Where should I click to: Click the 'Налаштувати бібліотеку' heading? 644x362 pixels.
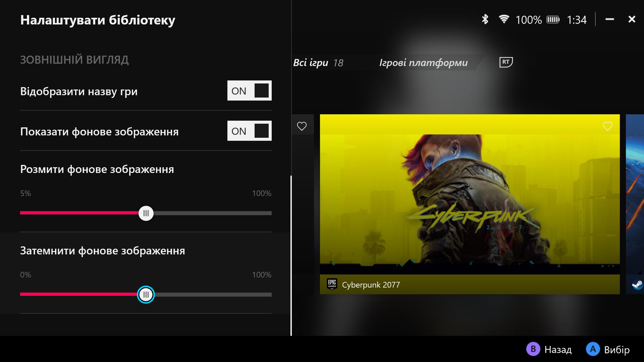[x=98, y=20]
